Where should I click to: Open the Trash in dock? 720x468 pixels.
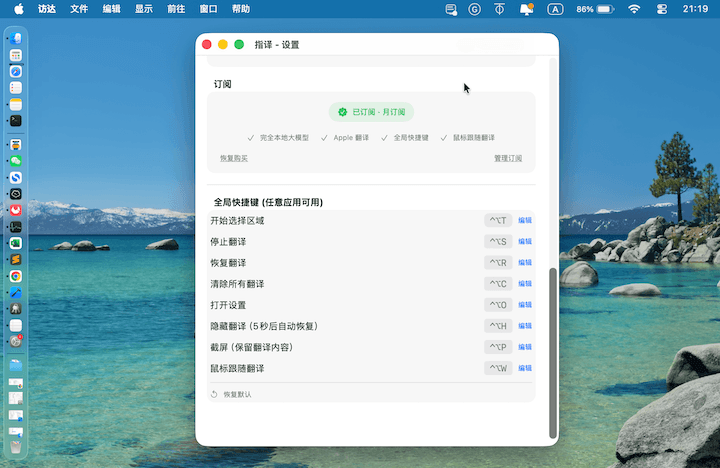(x=16, y=447)
